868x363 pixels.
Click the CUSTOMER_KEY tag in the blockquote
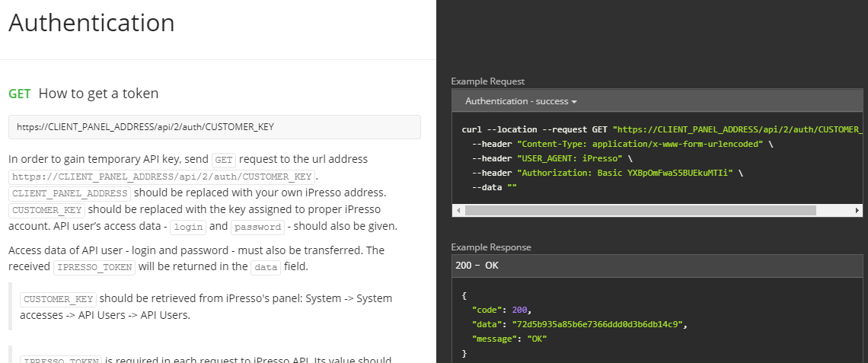tap(58, 299)
